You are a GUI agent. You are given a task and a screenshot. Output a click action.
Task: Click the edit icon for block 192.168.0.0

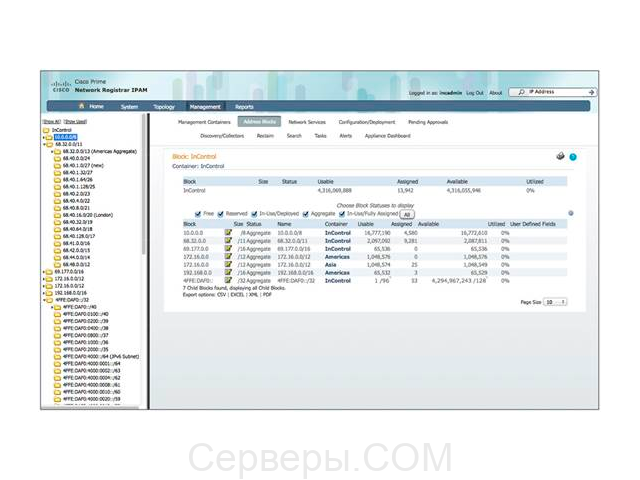228,272
